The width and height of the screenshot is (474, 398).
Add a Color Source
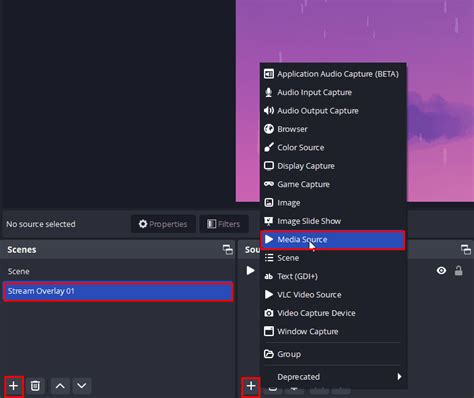333,147
